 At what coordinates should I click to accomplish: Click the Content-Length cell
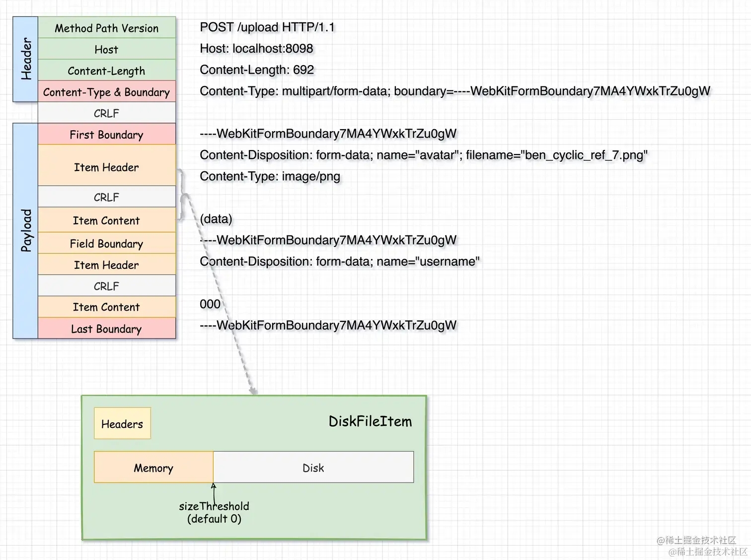pos(106,71)
